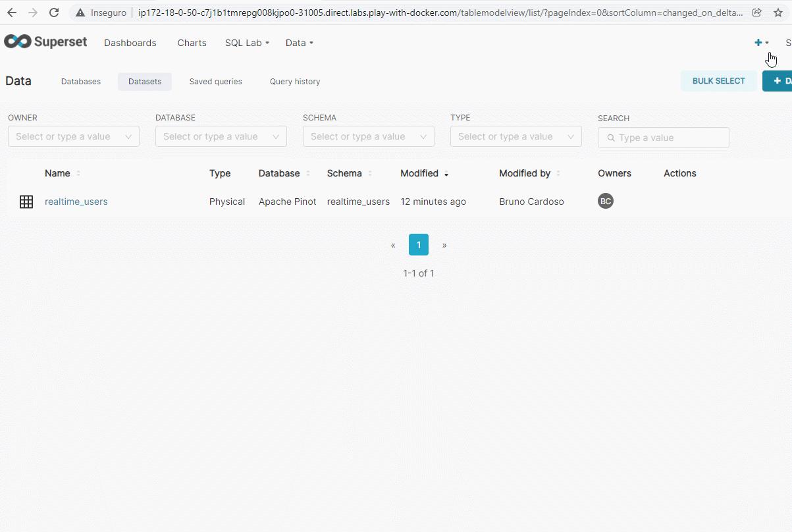This screenshot has width=792, height=532.
Task: Click the Search input field
Action: pyautogui.click(x=664, y=138)
